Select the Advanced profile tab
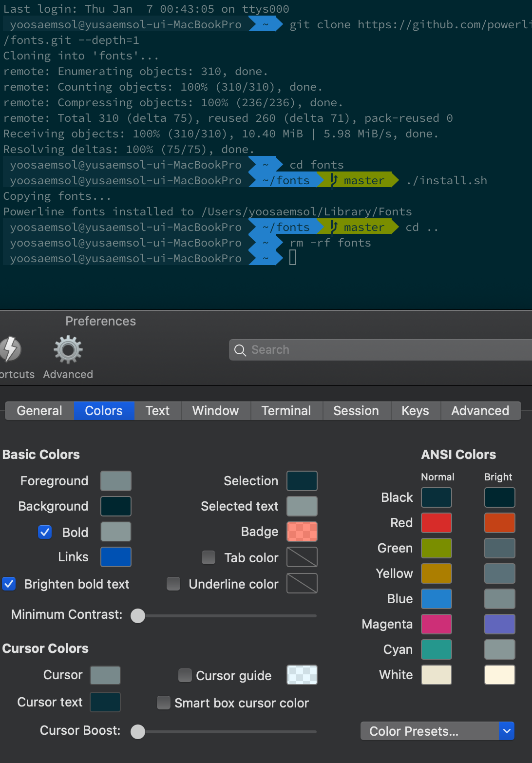532x763 pixels. point(480,411)
